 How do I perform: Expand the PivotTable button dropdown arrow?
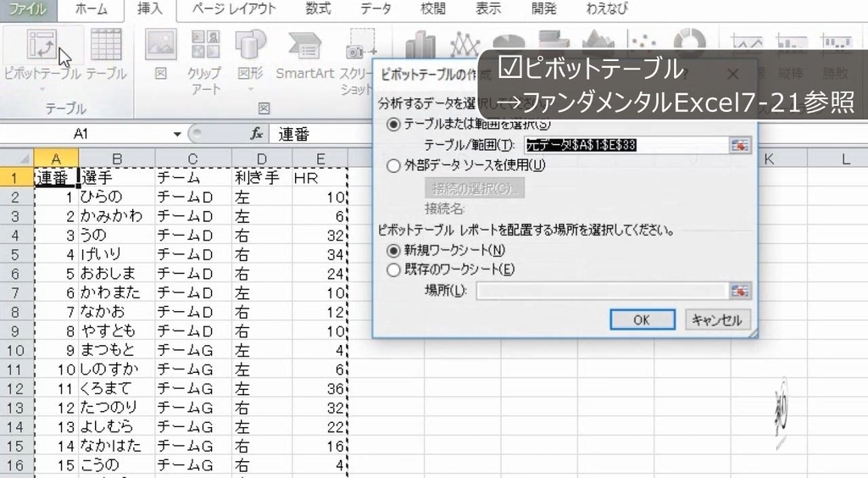pyautogui.click(x=42, y=88)
